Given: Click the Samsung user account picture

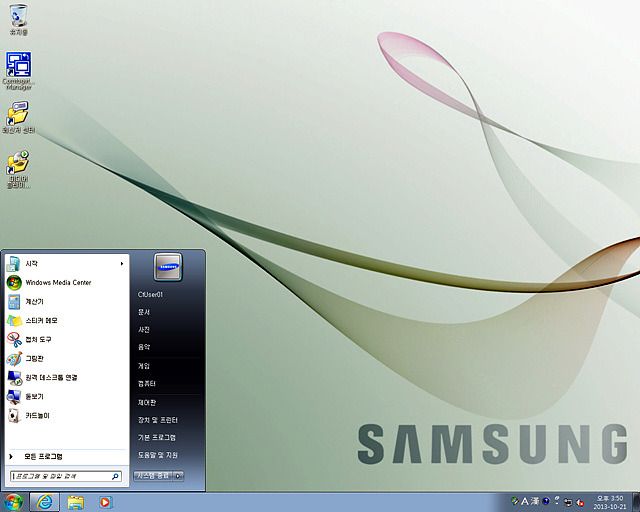Looking at the screenshot, I should click(x=168, y=267).
